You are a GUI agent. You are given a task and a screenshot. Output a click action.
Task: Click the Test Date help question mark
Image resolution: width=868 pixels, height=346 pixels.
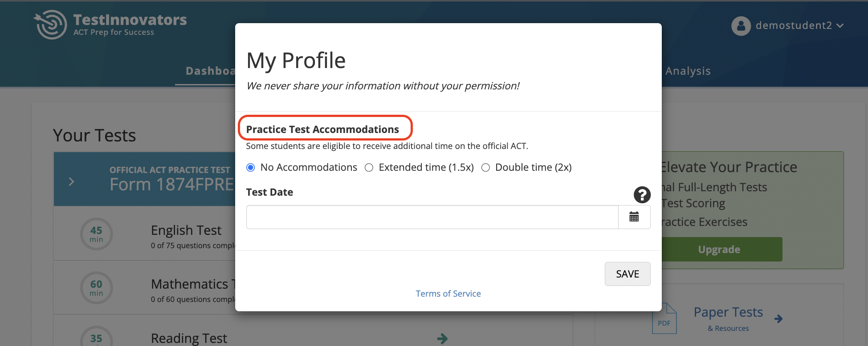tap(642, 194)
